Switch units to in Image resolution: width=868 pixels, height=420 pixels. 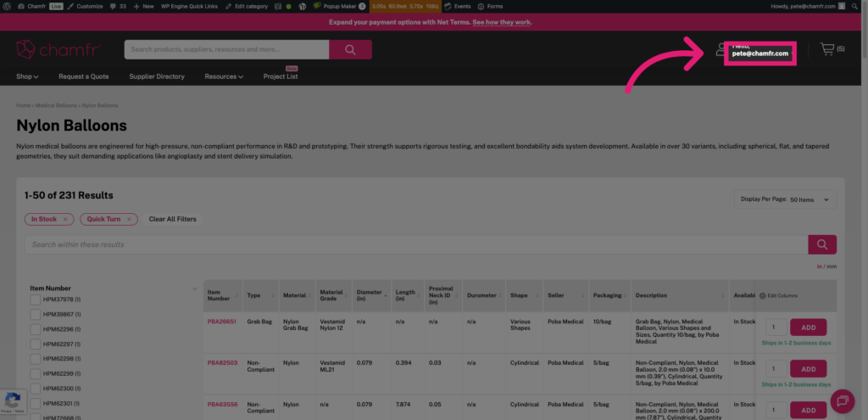tap(819, 266)
